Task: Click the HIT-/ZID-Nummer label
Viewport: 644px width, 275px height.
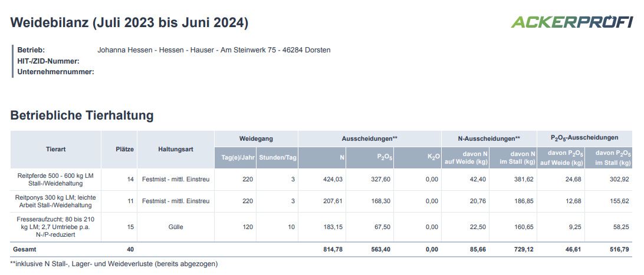Action: click(48, 61)
